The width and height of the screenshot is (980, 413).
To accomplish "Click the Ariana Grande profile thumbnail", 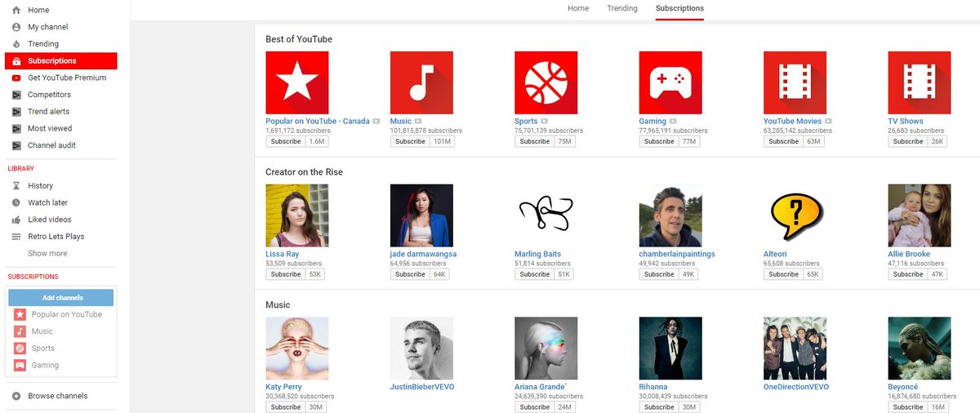I will pos(546,349).
